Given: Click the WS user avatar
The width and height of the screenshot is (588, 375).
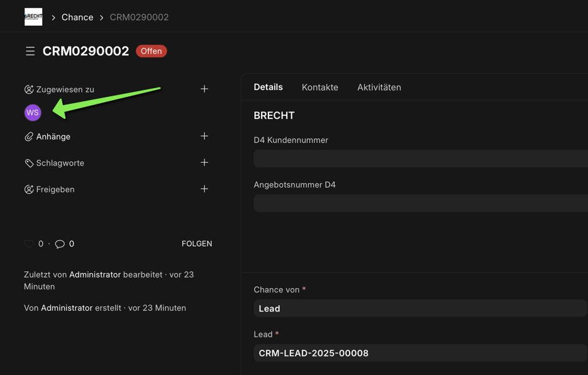Looking at the screenshot, I should pos(33,113).
